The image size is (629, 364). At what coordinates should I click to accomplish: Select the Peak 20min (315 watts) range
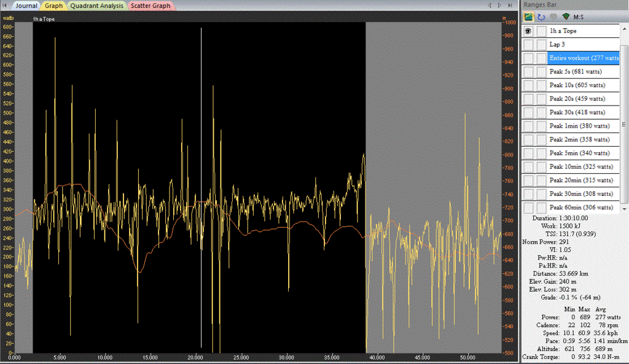(580, 180)
